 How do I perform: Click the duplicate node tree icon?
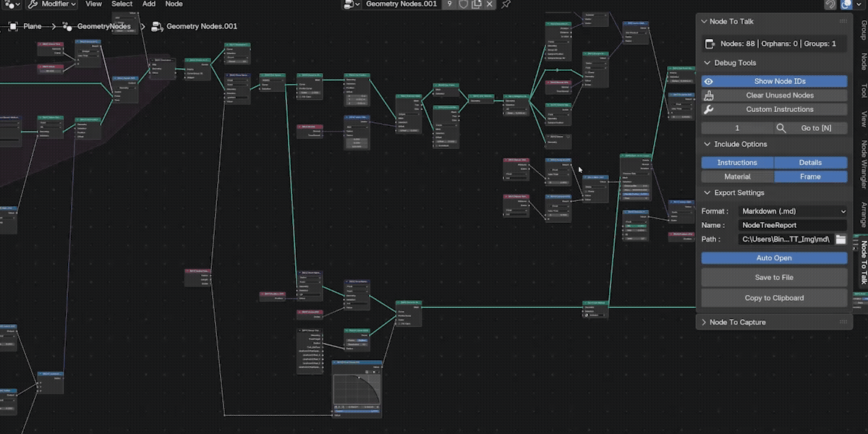click(477, 4)
